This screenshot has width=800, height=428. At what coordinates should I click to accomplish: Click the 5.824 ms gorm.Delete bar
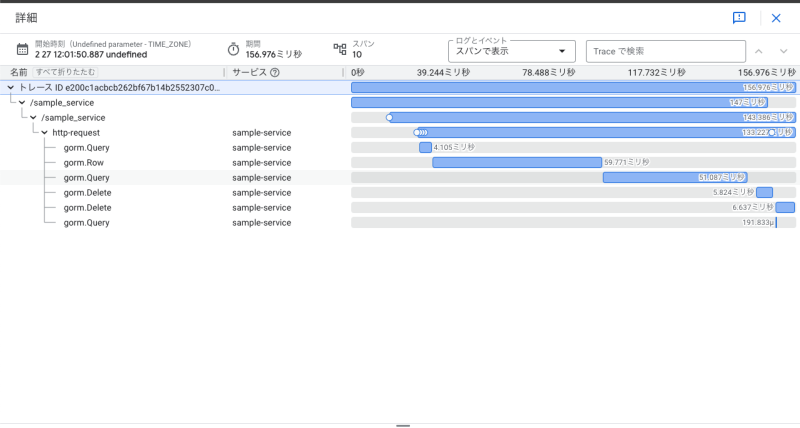[x=764, y=192]
